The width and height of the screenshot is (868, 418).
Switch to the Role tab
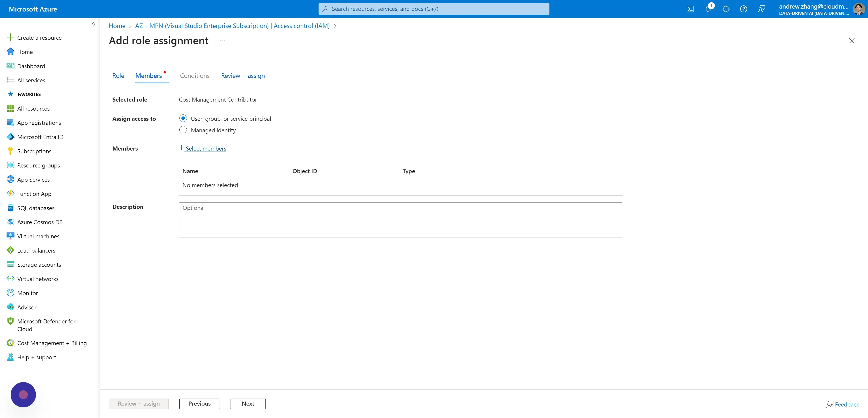point(118,76)
